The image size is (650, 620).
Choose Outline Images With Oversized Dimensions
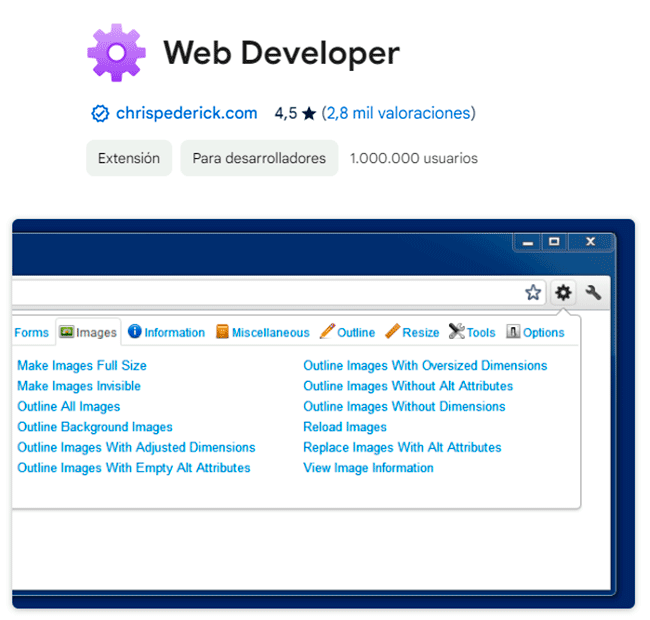pyautogui.click(x=425, y=366)
